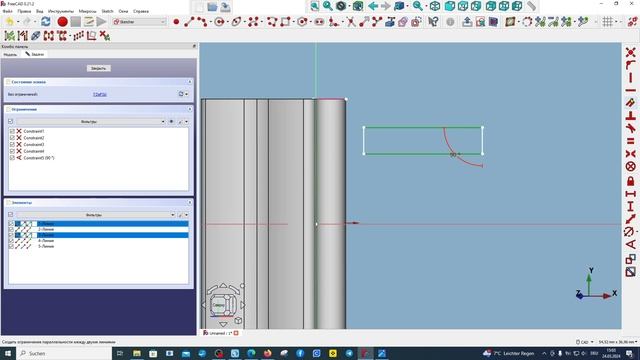Toggle Constraint2 checkbox

[x=12, y=138]
